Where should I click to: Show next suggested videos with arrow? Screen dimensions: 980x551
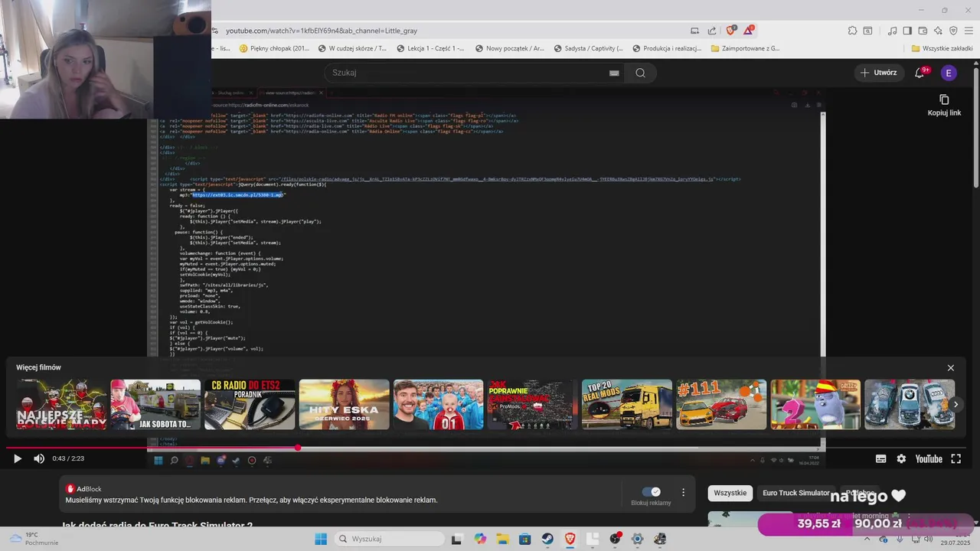click(955, 404)
